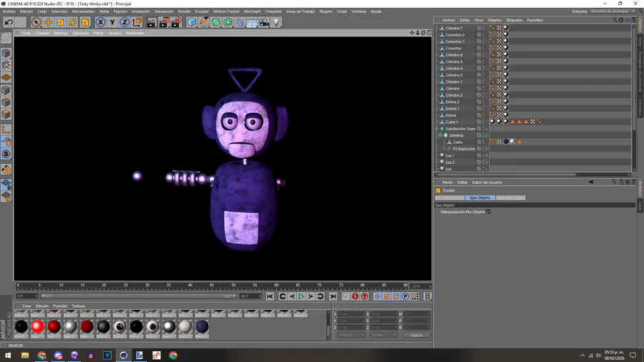Screen dimensions: 644x362
Task: Activate the Move tool
Action: tap(48, 22)
